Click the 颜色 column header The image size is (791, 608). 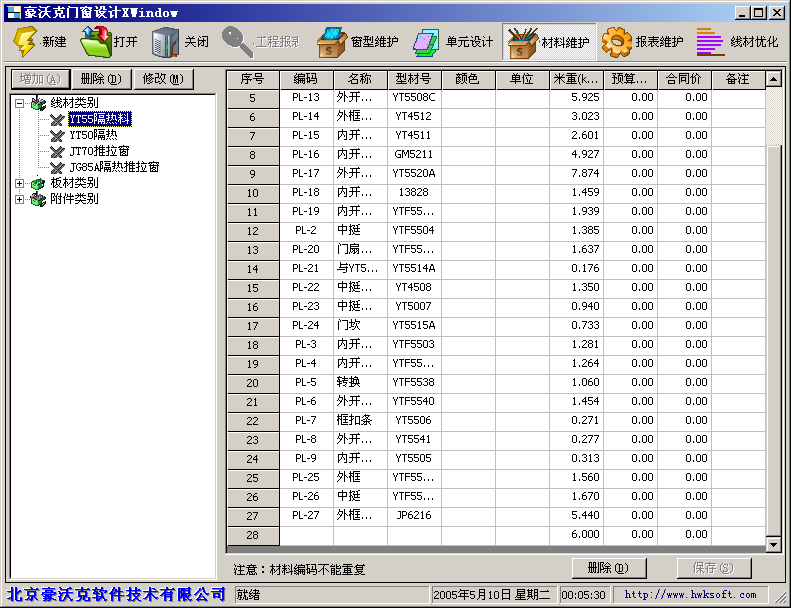point(468,79)
